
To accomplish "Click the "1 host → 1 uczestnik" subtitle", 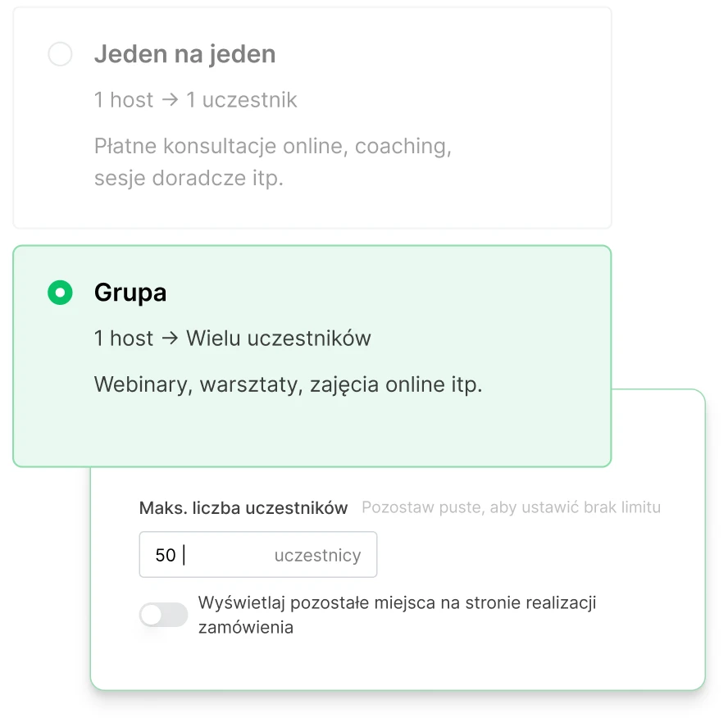I will tap(195, 100).
